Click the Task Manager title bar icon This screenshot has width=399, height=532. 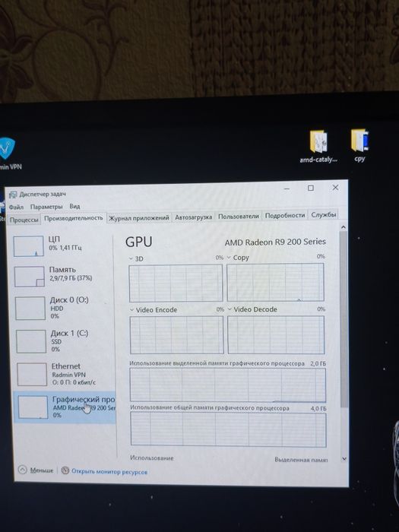pyautogui.click(x=13, y=195)
